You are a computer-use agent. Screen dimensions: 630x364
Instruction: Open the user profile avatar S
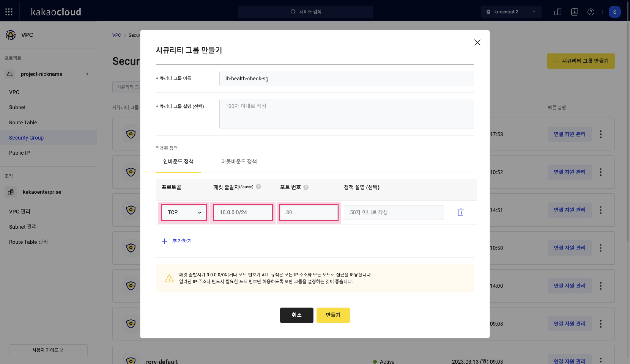(614, 12)
